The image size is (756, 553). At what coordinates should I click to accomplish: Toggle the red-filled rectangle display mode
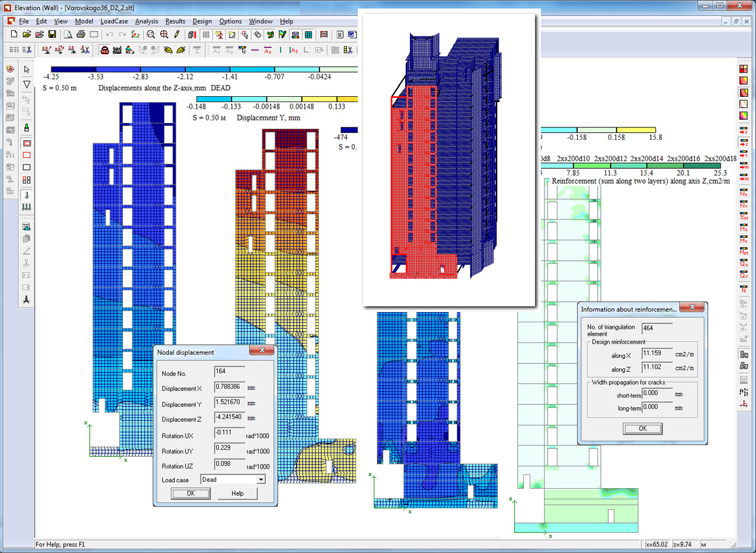(27, 143)
